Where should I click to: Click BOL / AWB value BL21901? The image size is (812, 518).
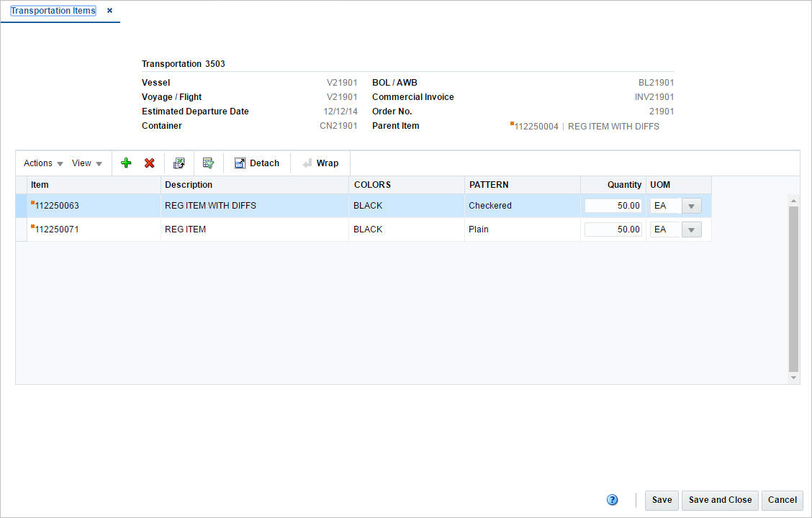(x=656, y=82)
